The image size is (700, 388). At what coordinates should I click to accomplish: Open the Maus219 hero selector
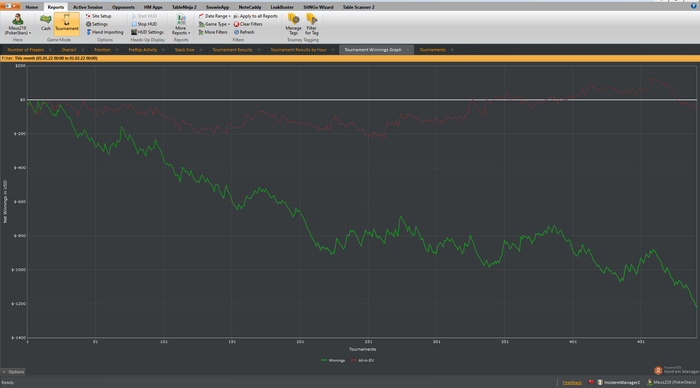click(x=17, y=24)
